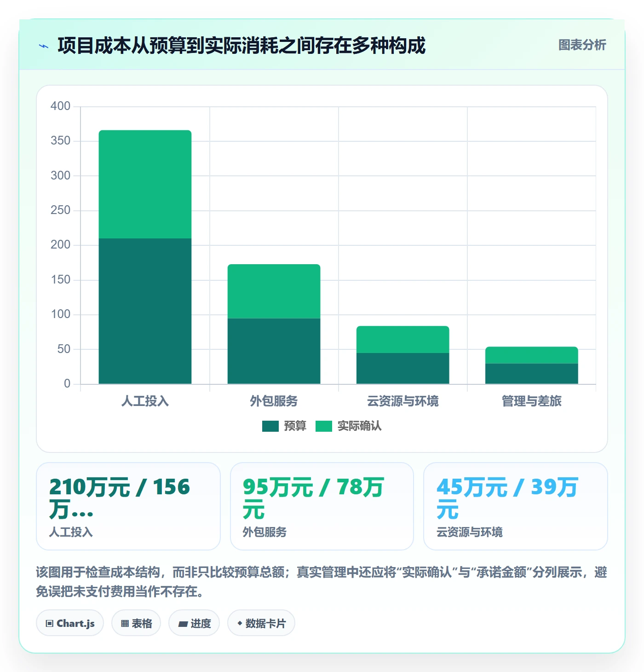Click the title 项目成本从预算到实际消耗之间存在多种构成
The height and width of the screenshot is (672, 644).
click(242, 46)
